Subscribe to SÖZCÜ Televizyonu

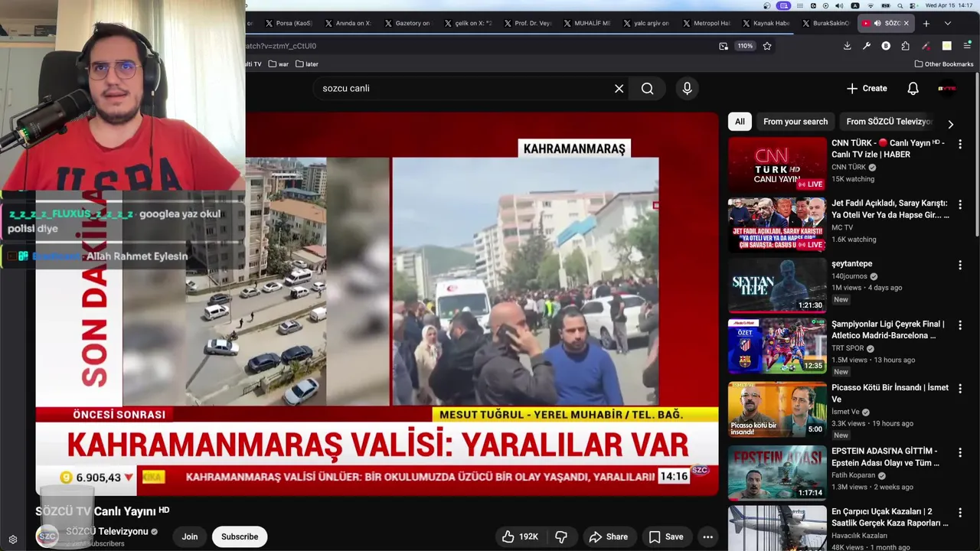tap(240, 537)
